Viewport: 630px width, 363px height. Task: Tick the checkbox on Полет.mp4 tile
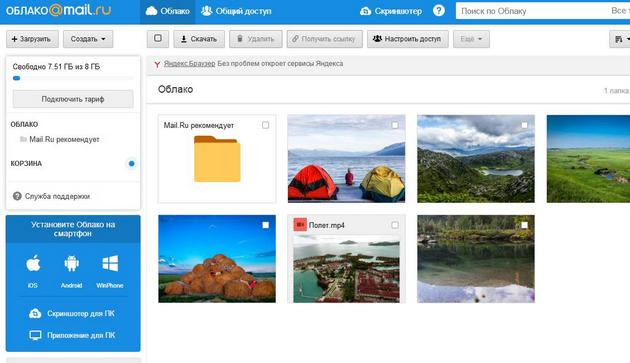(395, 225)
